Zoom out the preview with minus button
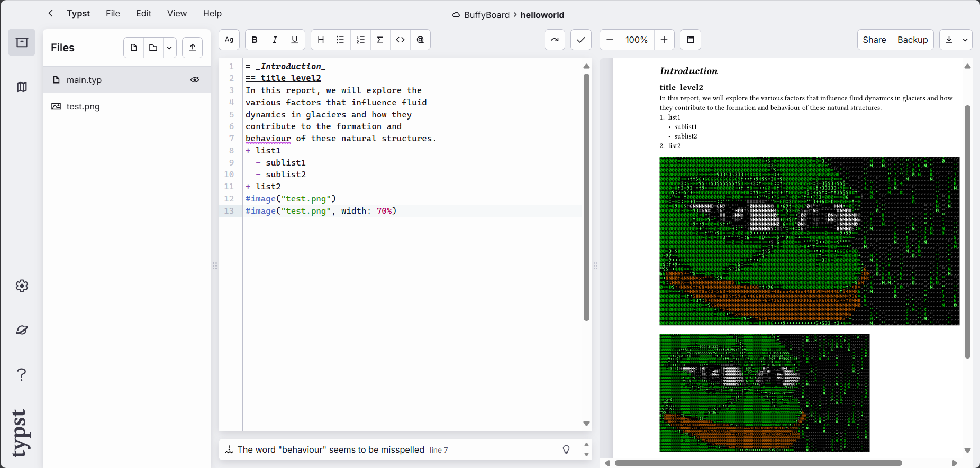The image size is (980, 468). [610, 40]
